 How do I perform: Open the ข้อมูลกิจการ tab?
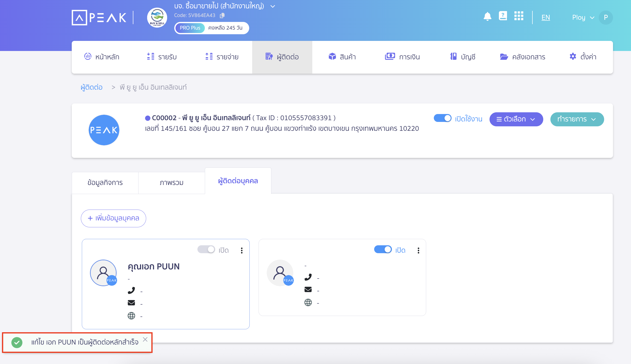[x=105, y=183]
